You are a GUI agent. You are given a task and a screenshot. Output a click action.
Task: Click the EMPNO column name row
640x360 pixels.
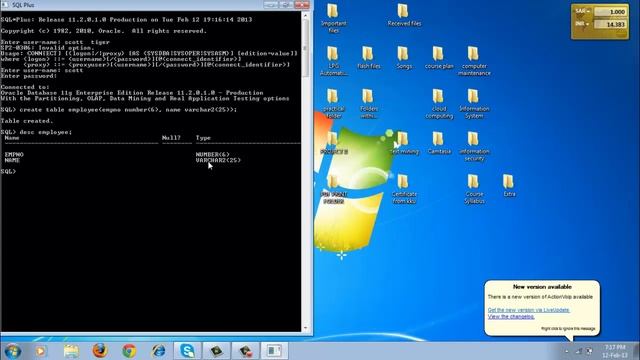[14, 154]
